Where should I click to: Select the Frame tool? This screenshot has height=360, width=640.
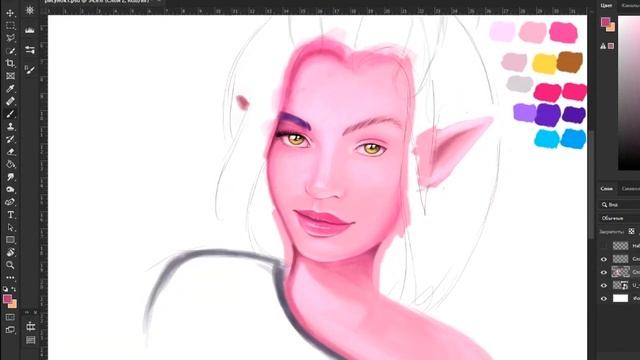point(10,76)
